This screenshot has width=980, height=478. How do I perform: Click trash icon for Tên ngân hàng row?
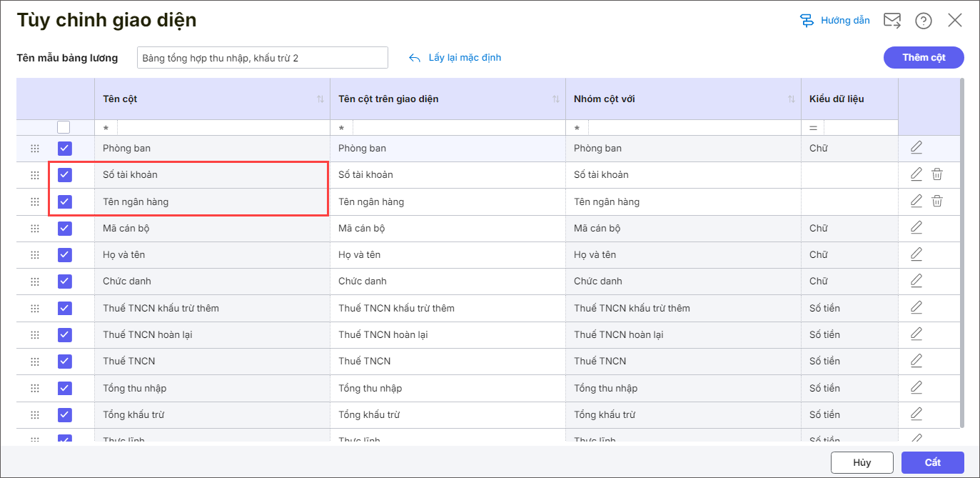(937, 201)
